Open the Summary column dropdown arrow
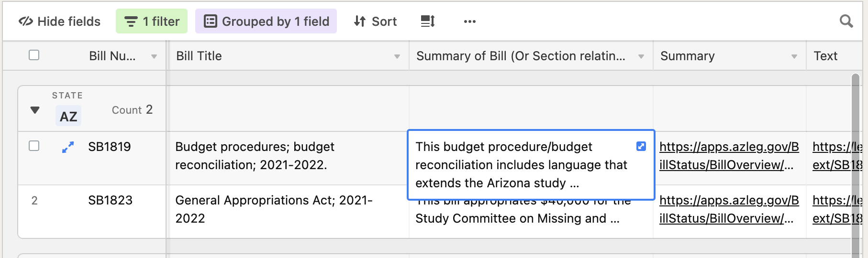The height and width of the screenshot is (258, 868). click(x=794, y=56)
